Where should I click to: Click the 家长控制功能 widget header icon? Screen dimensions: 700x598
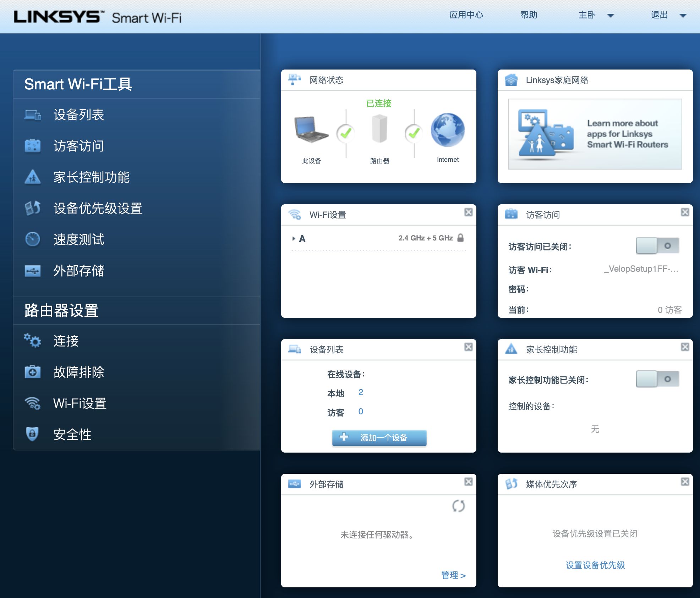pos(511,349)
